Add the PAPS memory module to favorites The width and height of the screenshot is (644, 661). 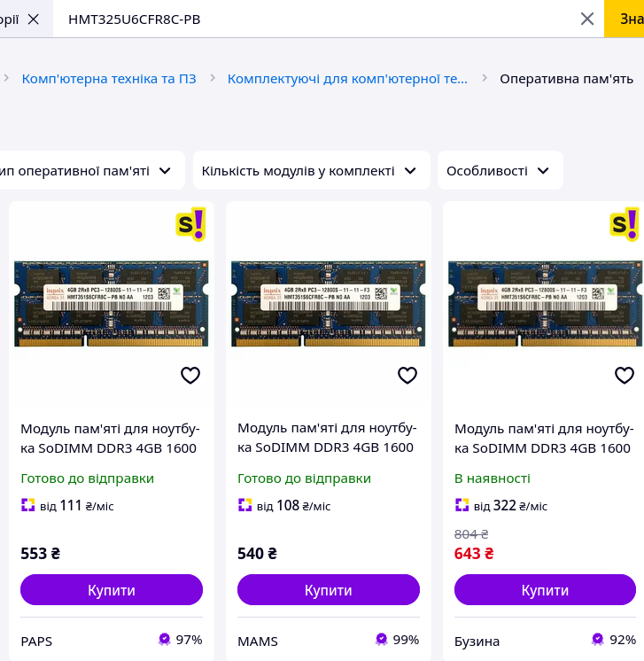click(x=190, y=376)
